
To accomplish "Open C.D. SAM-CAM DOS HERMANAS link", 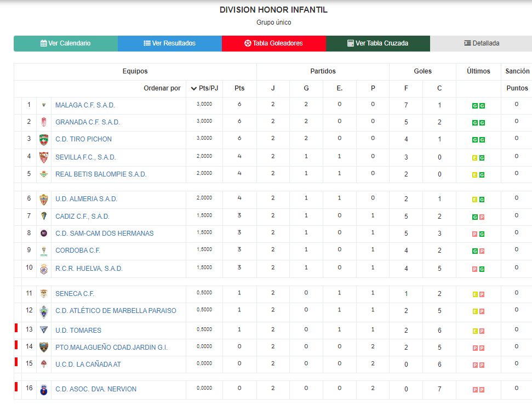I will click(105, 233).
